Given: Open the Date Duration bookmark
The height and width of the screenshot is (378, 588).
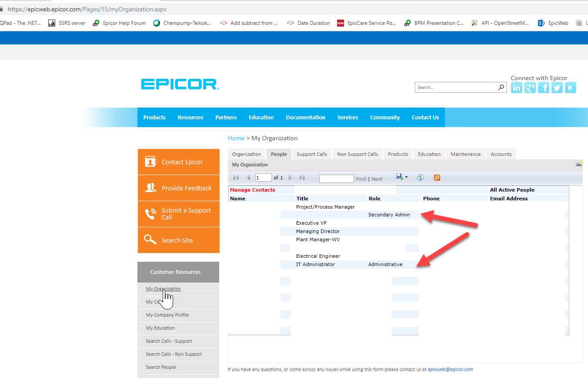Looking at the screenshot, I should tap(308, 23).
